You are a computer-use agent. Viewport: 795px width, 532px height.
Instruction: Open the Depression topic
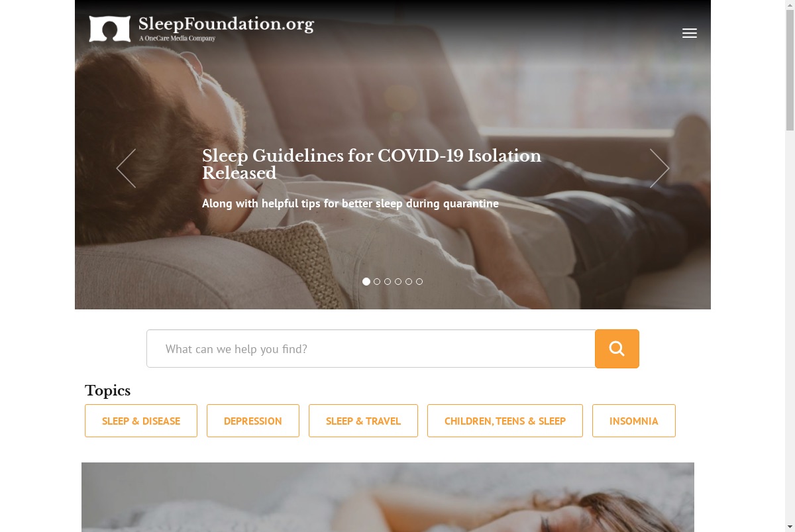(253, 421)
